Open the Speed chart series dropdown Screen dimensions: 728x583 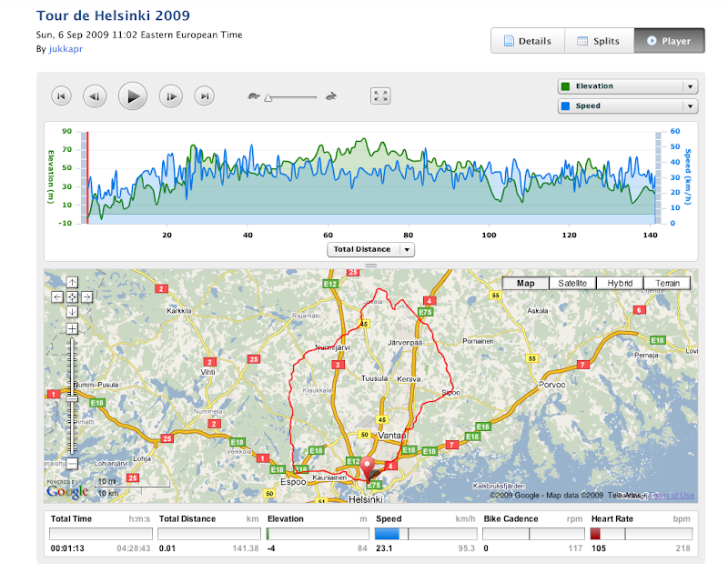coord(628,106)
